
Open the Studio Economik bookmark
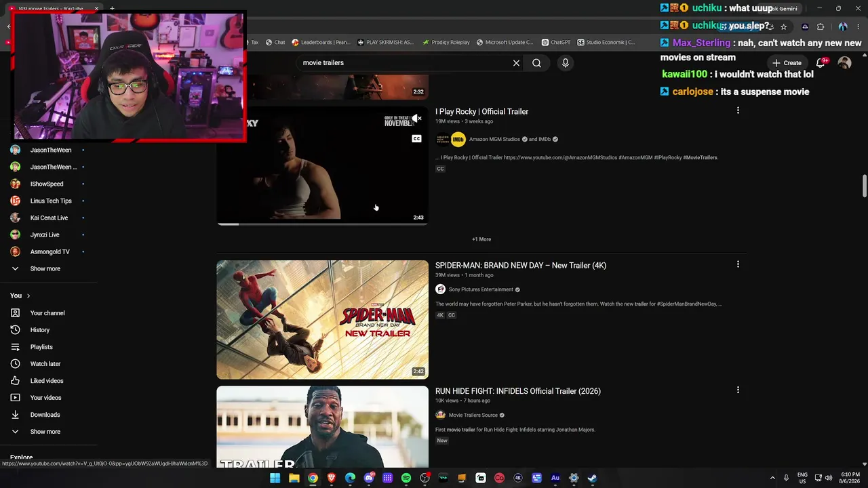tap(606, 42)
